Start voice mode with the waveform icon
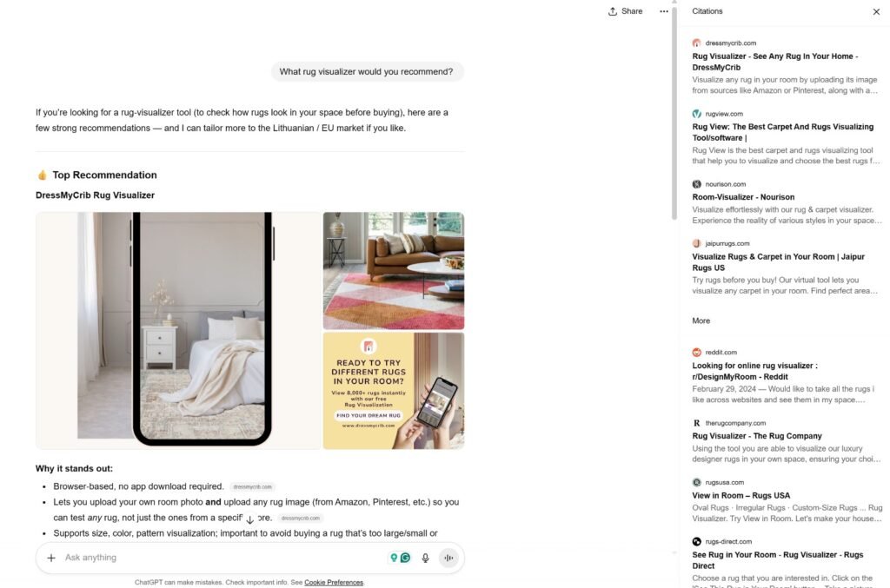This screenshot has height=588, width=890. (x=448, y=558)
